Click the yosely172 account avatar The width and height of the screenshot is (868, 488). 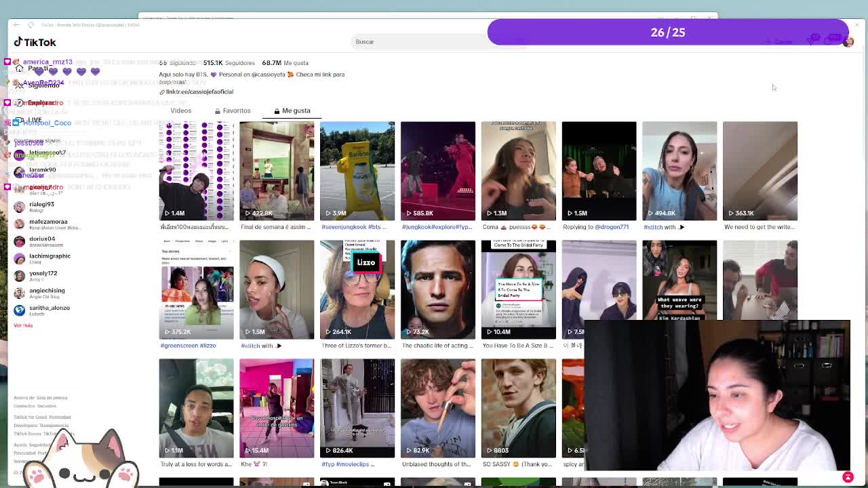click(x=20, y=276)
